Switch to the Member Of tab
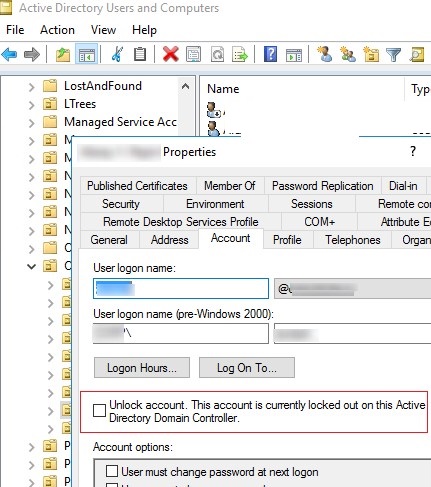Image resolution: width=431 pixels, height=487 pixels. [230, 186]
